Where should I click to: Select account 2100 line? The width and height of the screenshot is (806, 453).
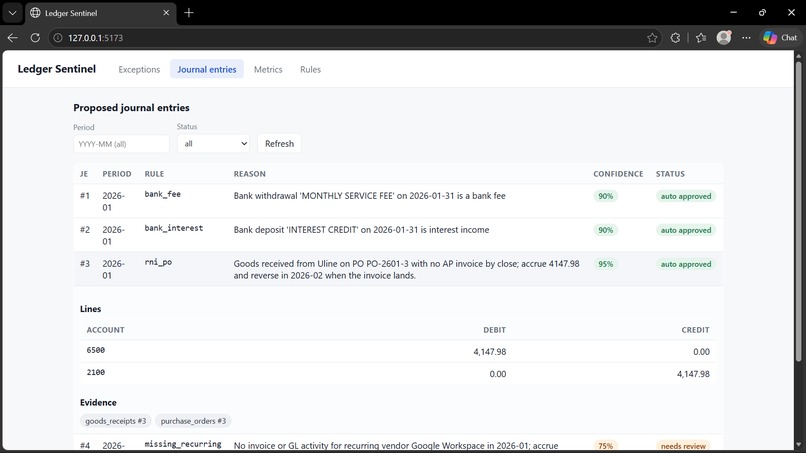[x=398, y=373]
